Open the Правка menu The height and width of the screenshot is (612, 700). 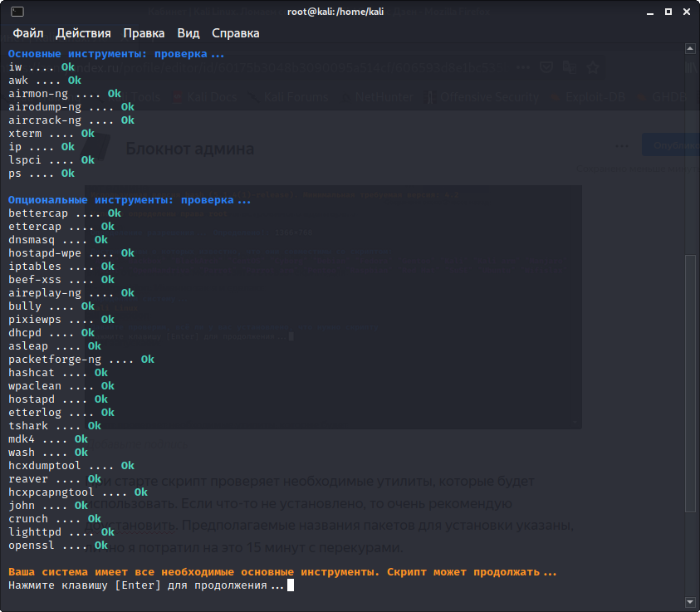click(144, 33)
